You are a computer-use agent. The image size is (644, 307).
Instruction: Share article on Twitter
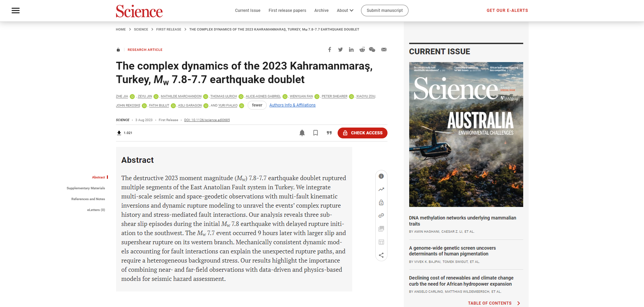click(x=340, y=50)
